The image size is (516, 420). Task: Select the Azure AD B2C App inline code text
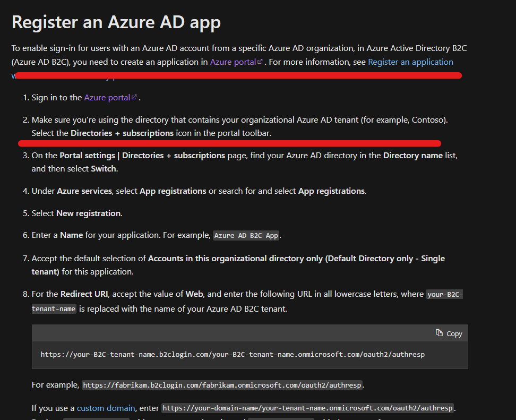[x=246, y=235]
